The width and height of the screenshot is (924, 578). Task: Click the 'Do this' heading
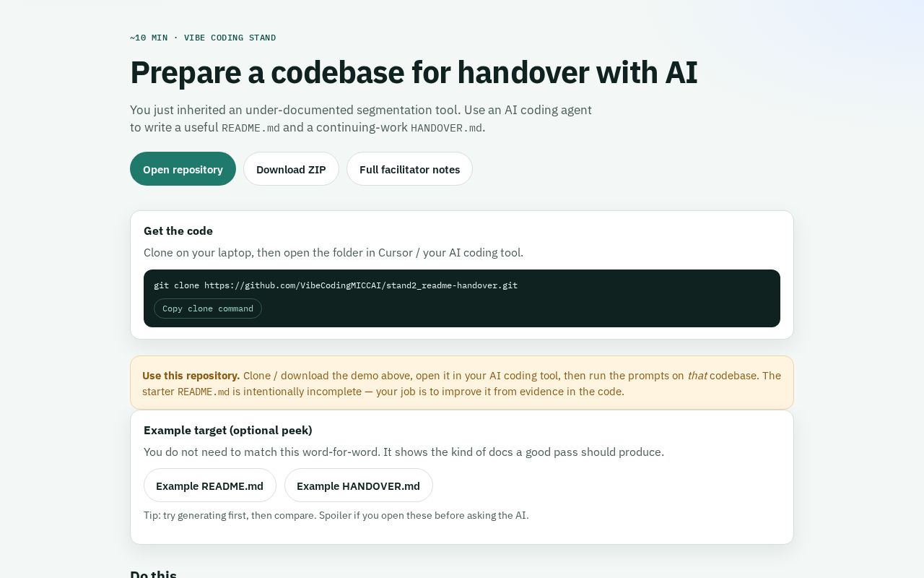coord(153,574)
